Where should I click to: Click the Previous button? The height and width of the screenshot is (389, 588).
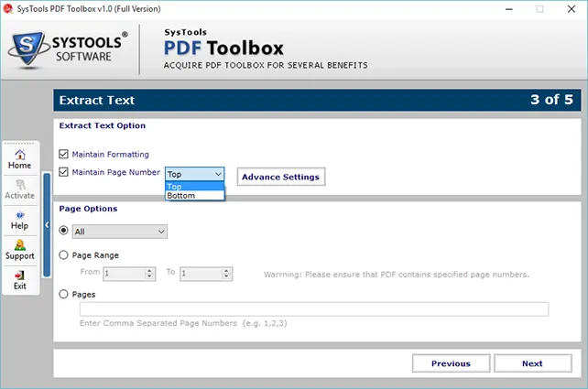pos(451,363)
